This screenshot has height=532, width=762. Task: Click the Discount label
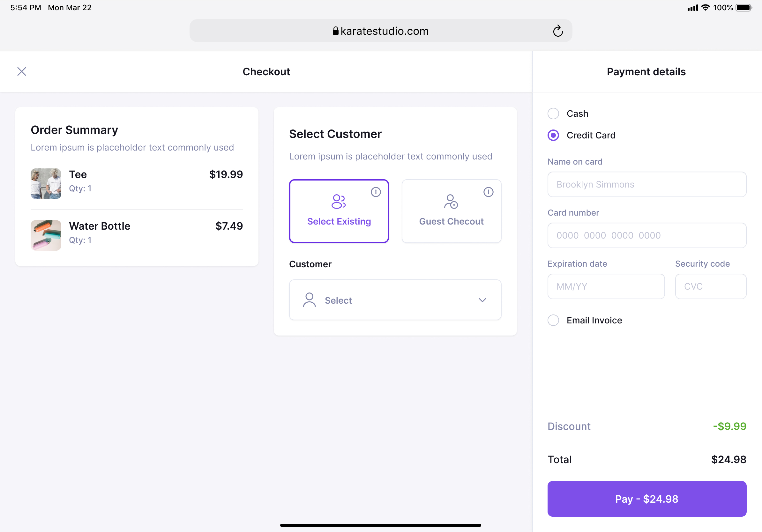tap(569, 426)
